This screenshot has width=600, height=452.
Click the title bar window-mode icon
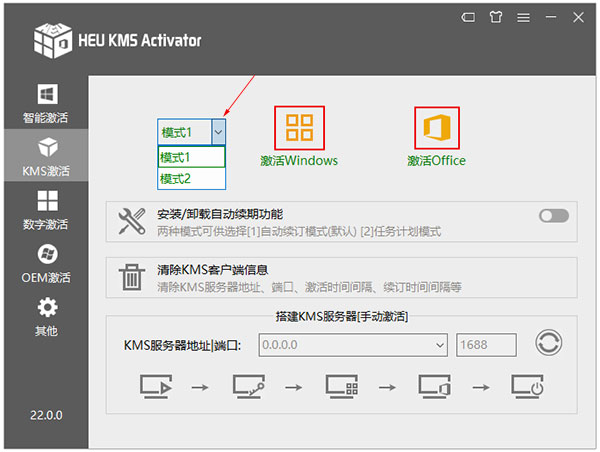[468, 17]
